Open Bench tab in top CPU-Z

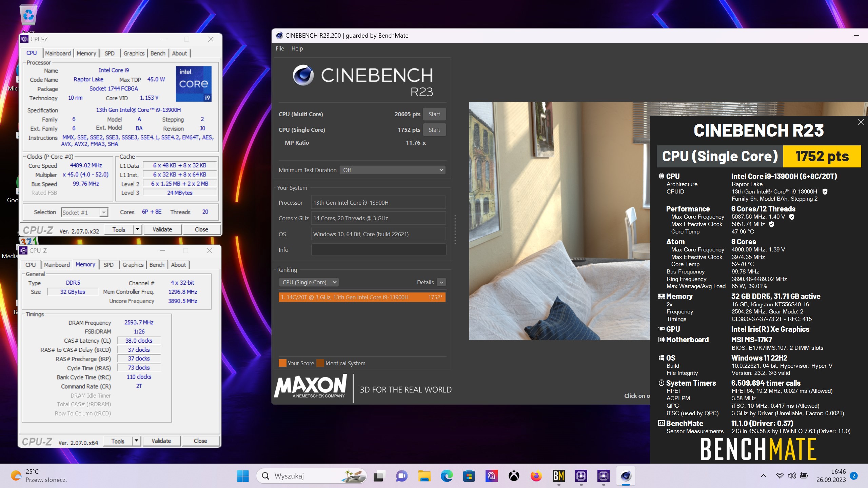(158, 53)
